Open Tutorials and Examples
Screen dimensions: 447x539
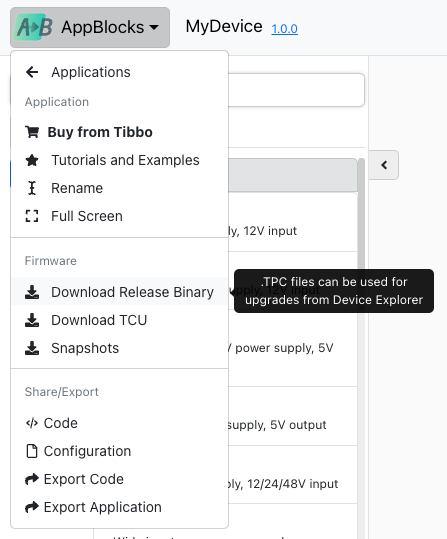point(120,160)
